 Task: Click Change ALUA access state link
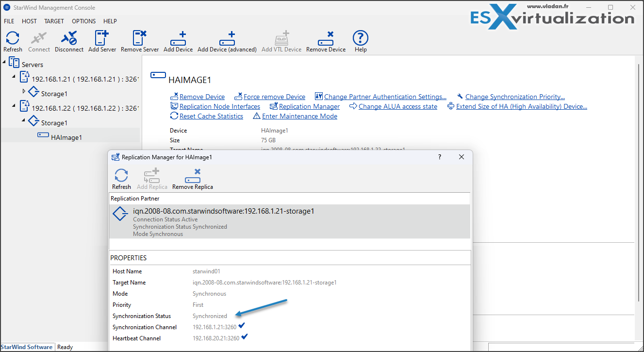click(x=398, y=106)
